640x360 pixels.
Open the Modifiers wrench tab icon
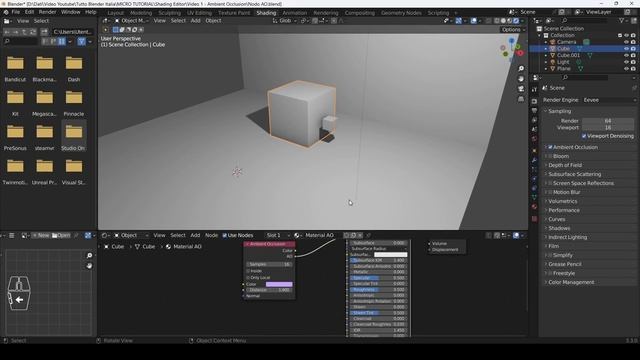tap(534, 160)
